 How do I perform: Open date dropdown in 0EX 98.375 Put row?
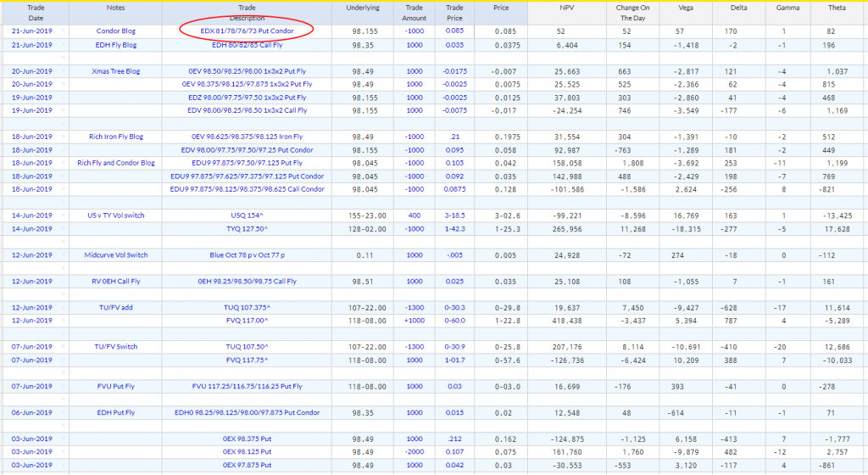tap(63, 439)
